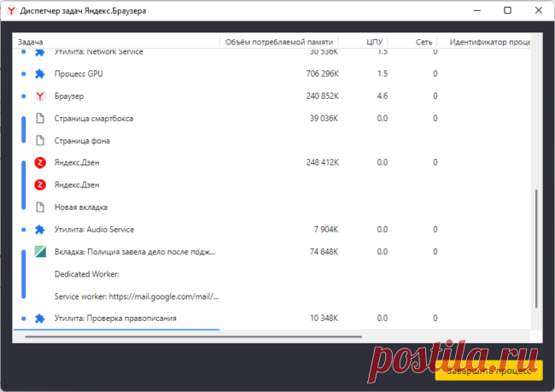
Task: Select the Вкладка: Полиция завела дело row
Action: click(x=272, y=251)
